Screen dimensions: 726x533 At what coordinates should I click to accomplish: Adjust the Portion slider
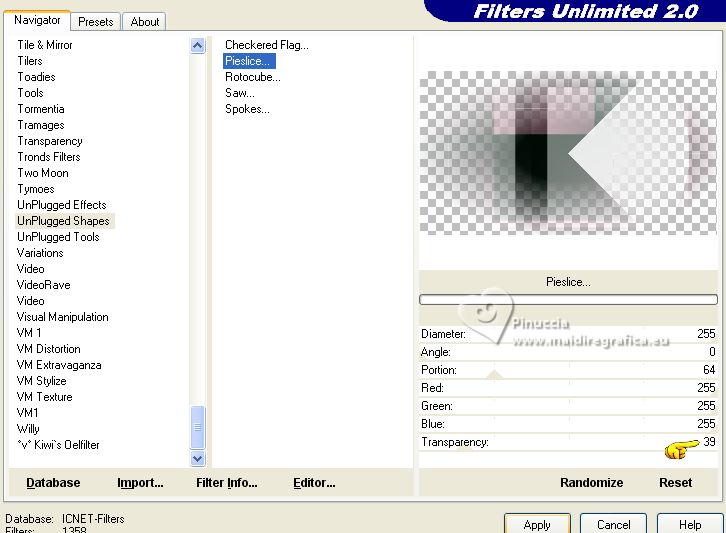click(x=568, y=370)
